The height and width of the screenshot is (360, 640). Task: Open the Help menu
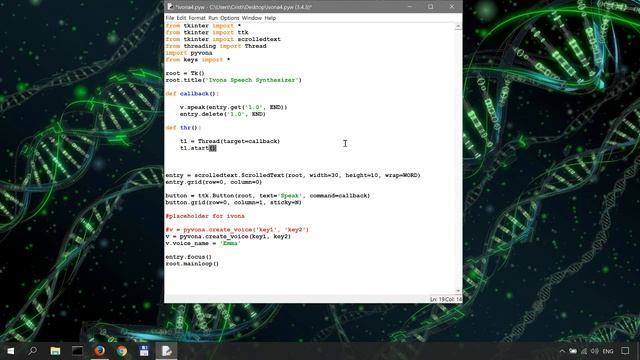point(270,18)
